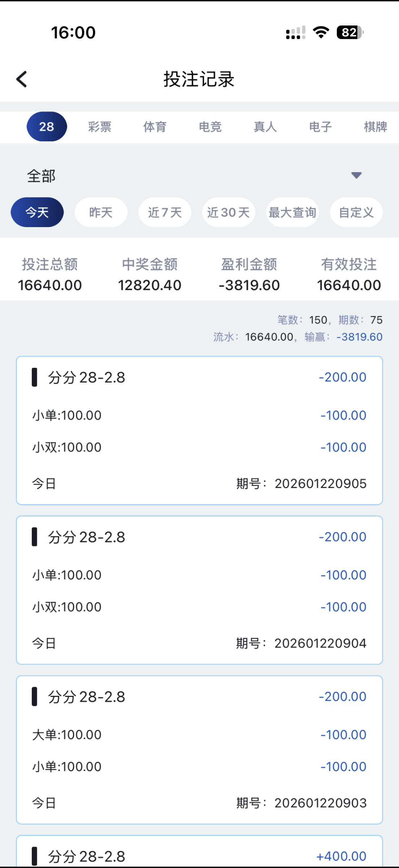Switch to the 体育 tab
The height and width of the screenshot is (868, 399).
[155, 127]
